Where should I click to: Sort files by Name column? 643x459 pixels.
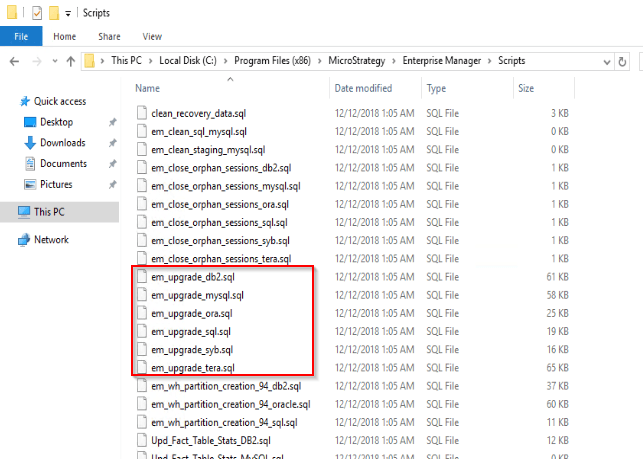tap(147, 88)
